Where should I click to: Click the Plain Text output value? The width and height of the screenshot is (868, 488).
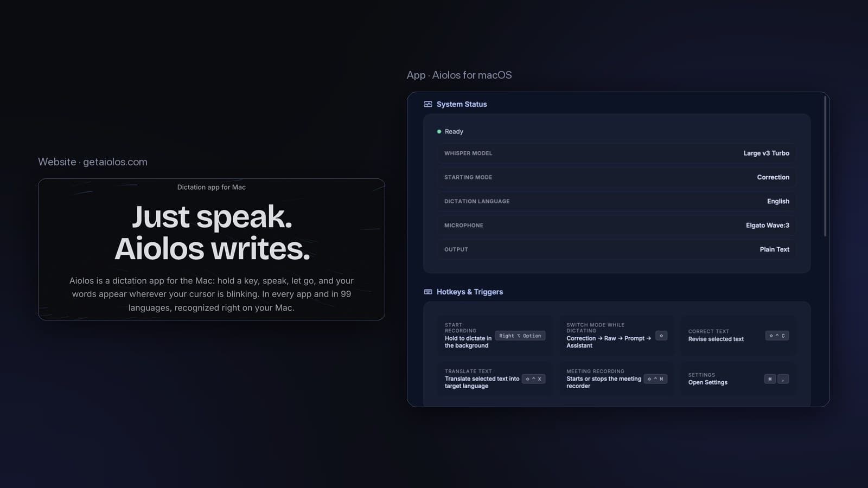[775, 249]
